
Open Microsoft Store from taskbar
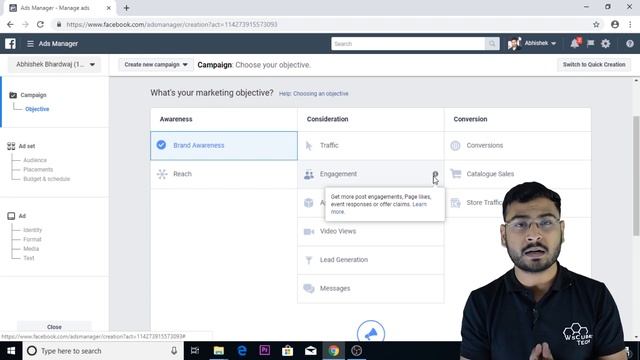point(287,351)
